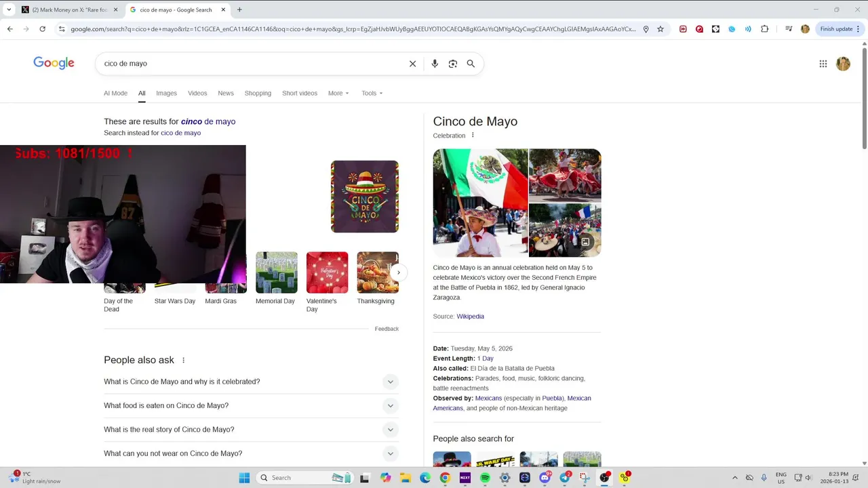Open more images icon on the knowledge panel

tap(585, 241)
